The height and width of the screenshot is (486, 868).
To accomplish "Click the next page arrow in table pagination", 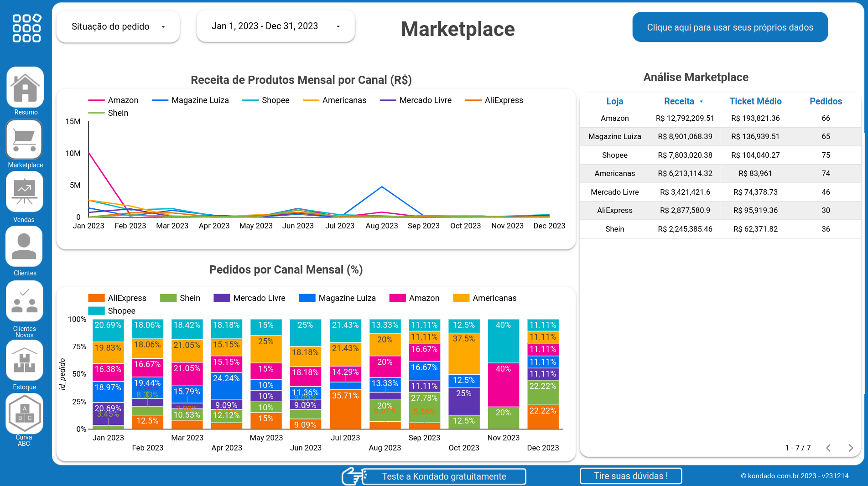I will point(851,448).
